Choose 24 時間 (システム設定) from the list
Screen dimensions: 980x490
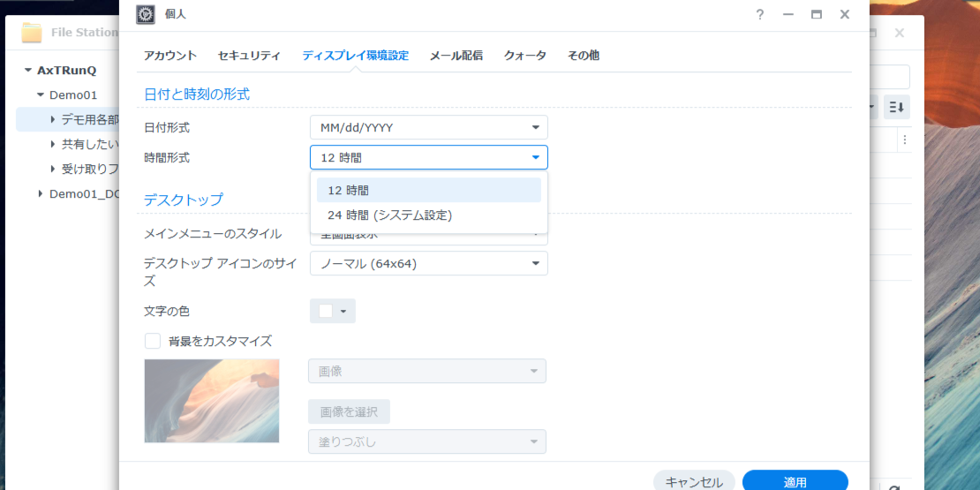(x=428, y=215)
